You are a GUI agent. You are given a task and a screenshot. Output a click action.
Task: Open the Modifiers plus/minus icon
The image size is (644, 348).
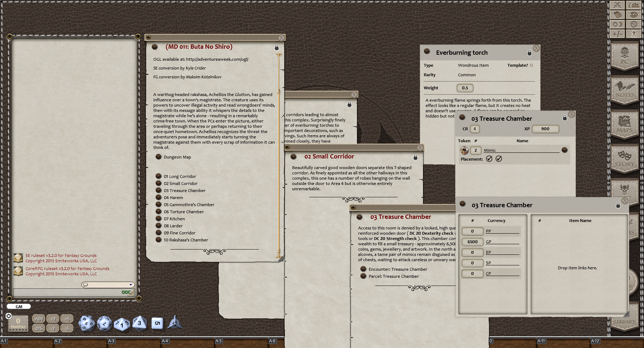[617, 34]
